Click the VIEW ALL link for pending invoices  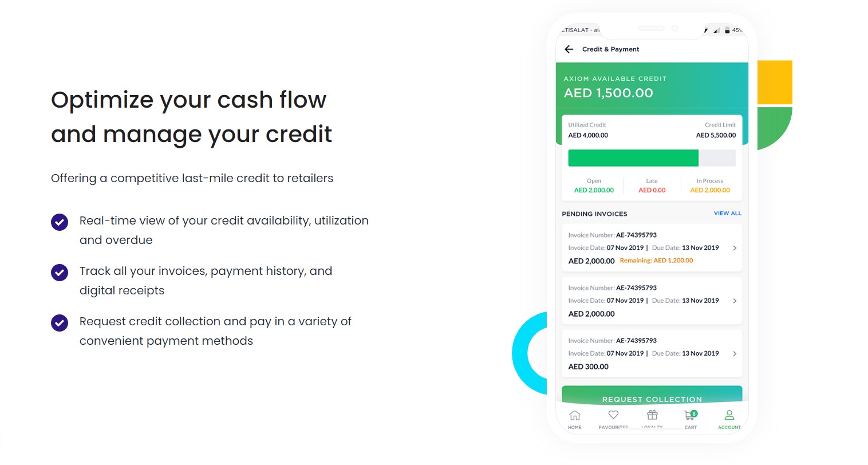tap(728, 213)
